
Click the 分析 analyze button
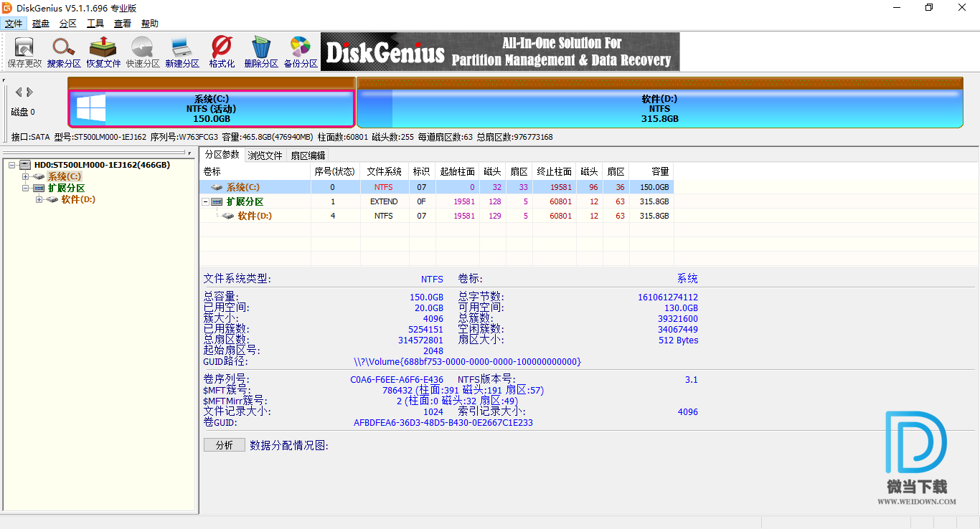point(225,445)
